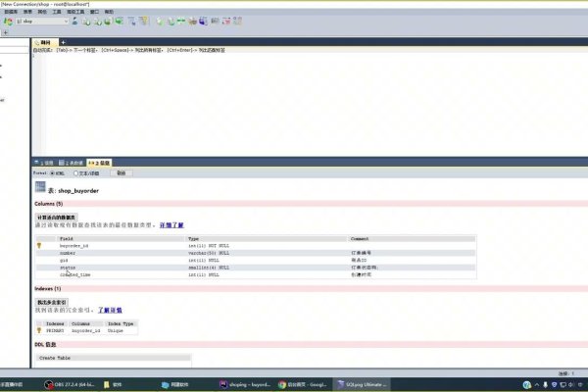Image resolution: width=588 pixels, height=392 pixels.
Task: Click the smallint(4) NULL type cell
Action: coord(209,268)
